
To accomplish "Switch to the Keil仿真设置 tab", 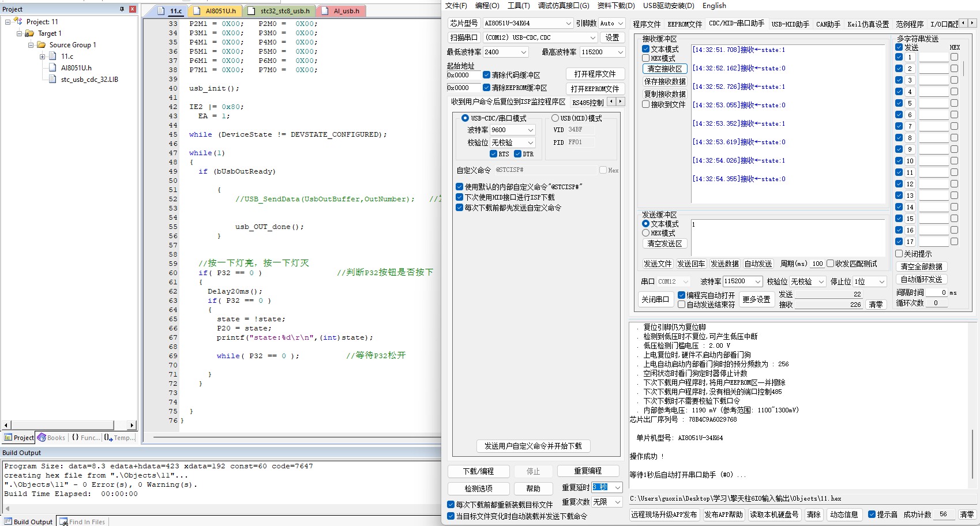I will [x=868, y=24].
